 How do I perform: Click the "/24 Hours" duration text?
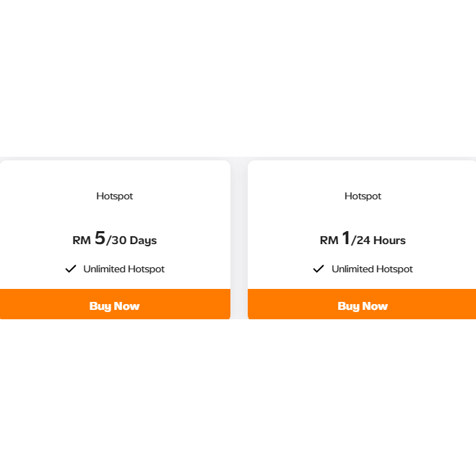[x=378, y=241]
